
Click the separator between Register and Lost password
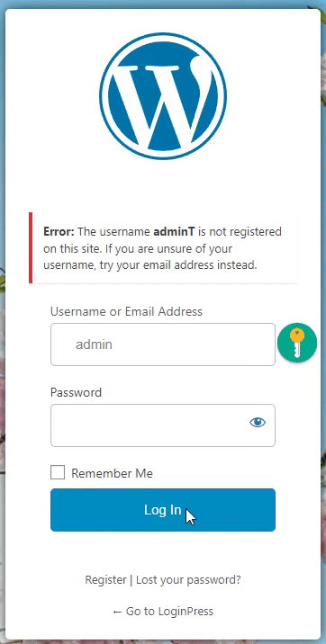tap(131, 580)
